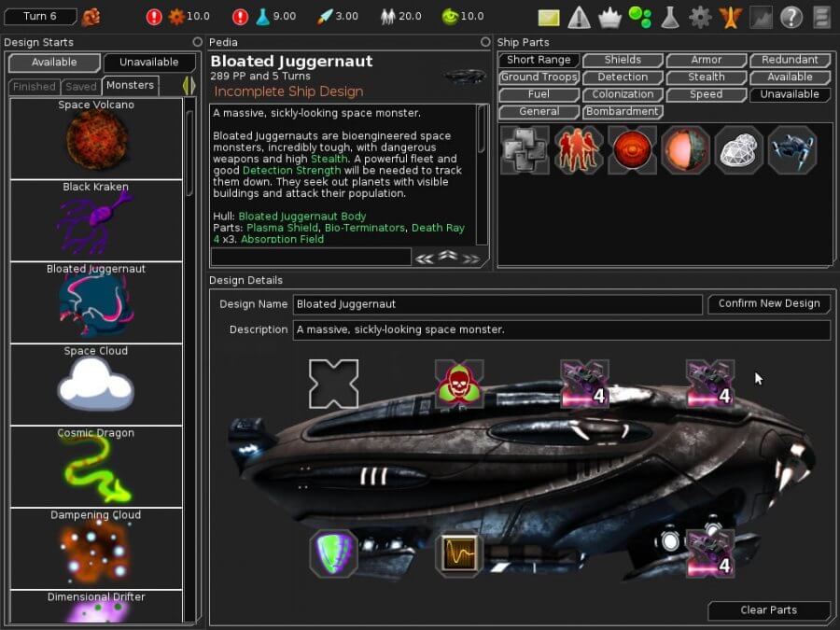Screen dimensions: 840x630
Task: Click the Absorption Field waveform slot
Action: tap(459, 553)
